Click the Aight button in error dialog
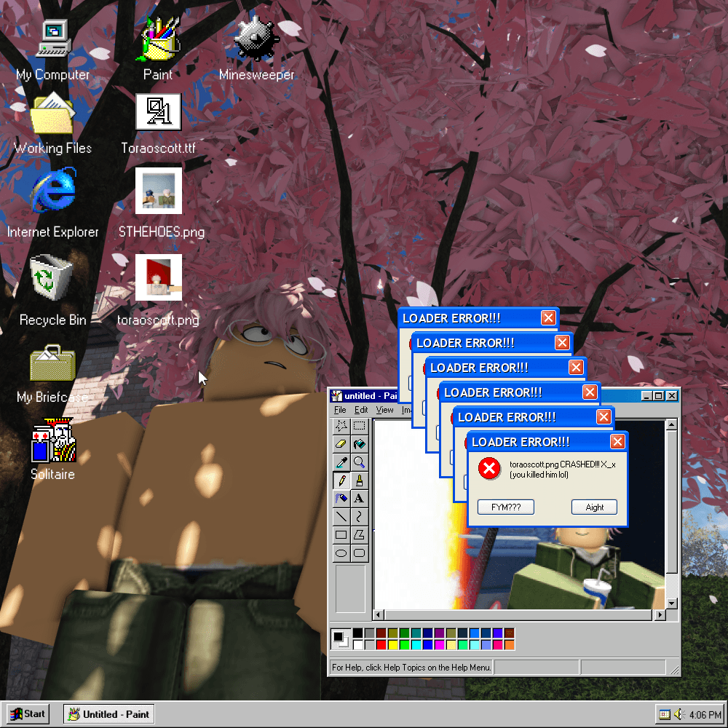This screenshot has height=728, width=728. pyautogui.click(x=594, y=507)
